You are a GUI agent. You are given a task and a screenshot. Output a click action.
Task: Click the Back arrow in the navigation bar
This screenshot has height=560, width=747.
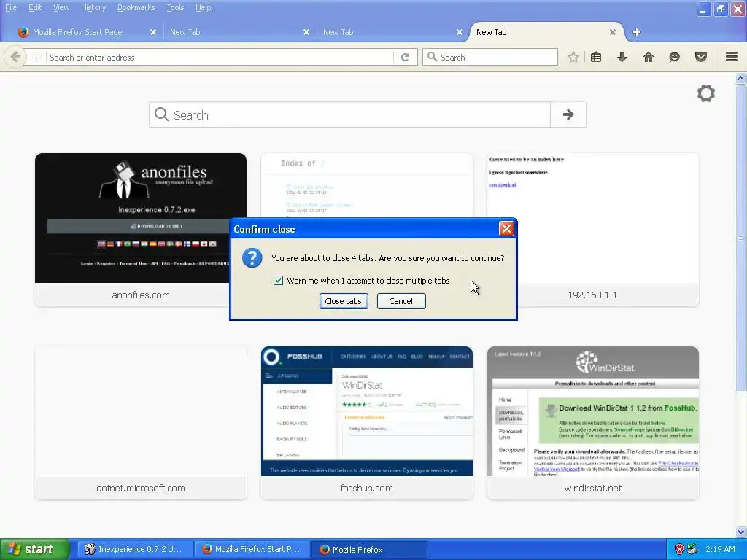click(x=15, y=57)
